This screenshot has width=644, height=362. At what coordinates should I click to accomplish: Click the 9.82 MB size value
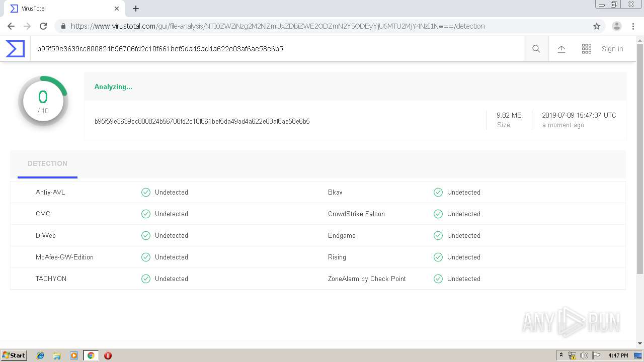[x=509, y=115]
